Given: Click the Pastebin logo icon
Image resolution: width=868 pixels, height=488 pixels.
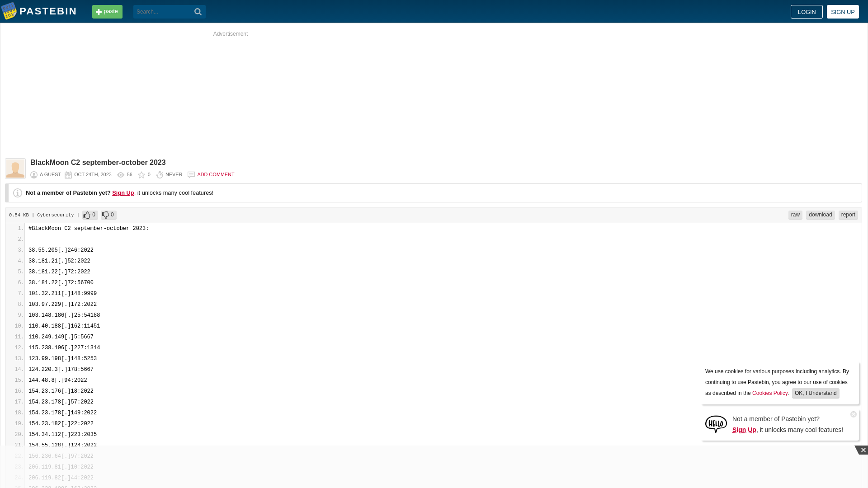Looking at the screenshot, I should tap(9, 11).
